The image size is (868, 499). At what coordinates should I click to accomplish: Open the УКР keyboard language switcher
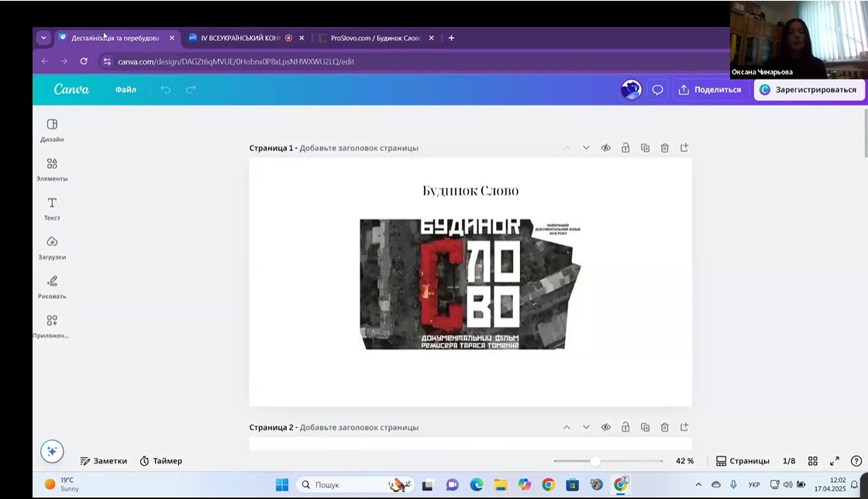coord(754,484)
